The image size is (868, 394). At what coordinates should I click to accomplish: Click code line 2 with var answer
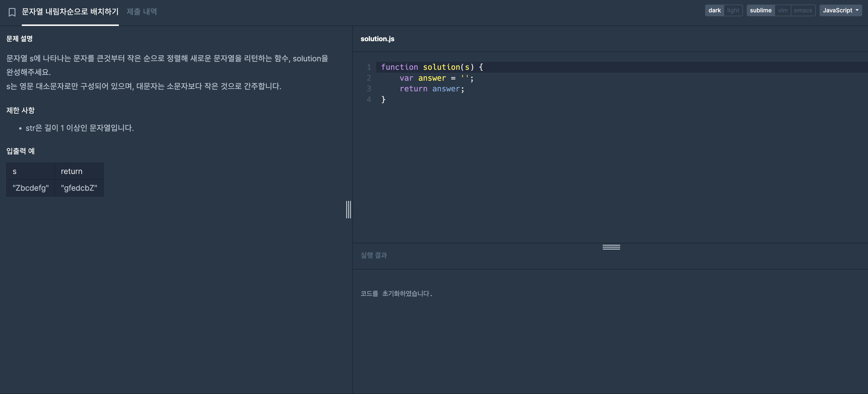436,78
